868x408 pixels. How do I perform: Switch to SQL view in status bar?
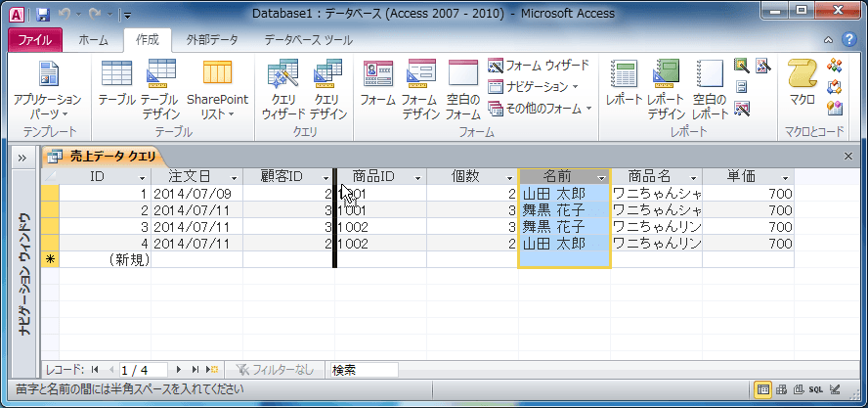click(x=816, y=389)
